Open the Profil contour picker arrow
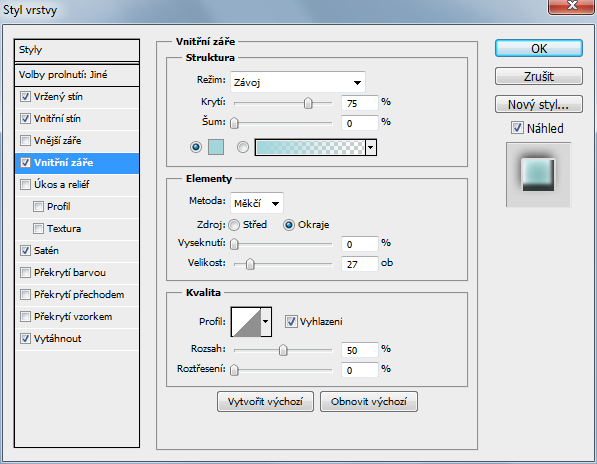The width and height of the screenshot is (597, 464). [x=266, y=322]
